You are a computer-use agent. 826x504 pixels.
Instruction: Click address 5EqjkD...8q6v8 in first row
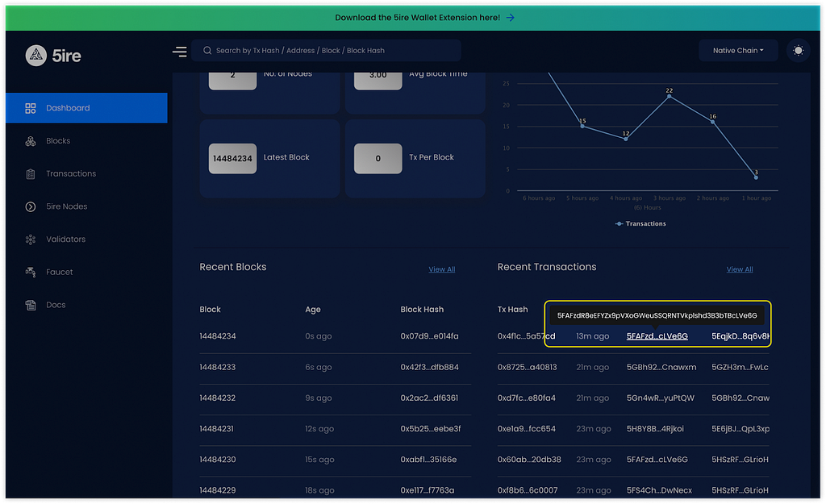(740, 336)
